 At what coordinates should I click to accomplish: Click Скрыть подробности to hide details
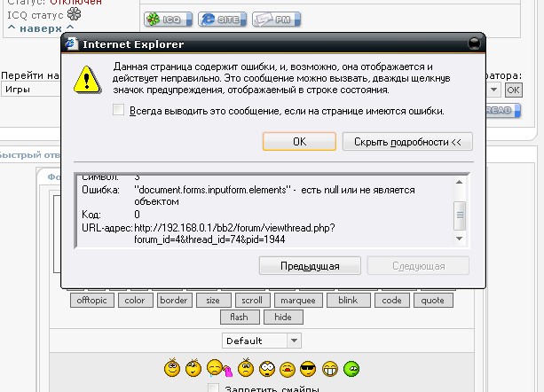(x=407, y=141)
